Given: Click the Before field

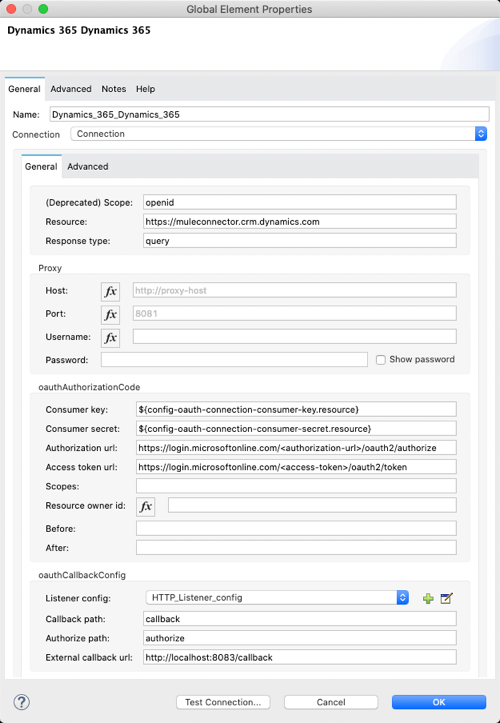Looking at the screenshot, I should 296,528.
